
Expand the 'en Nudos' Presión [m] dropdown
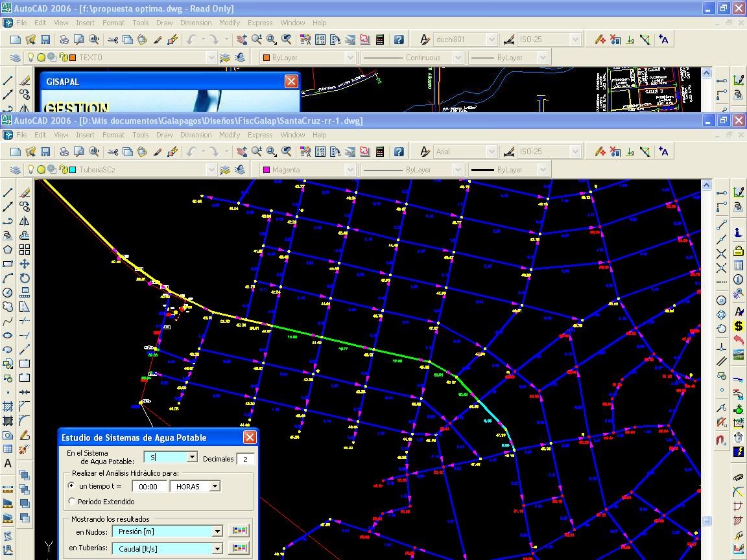[217, 531]
